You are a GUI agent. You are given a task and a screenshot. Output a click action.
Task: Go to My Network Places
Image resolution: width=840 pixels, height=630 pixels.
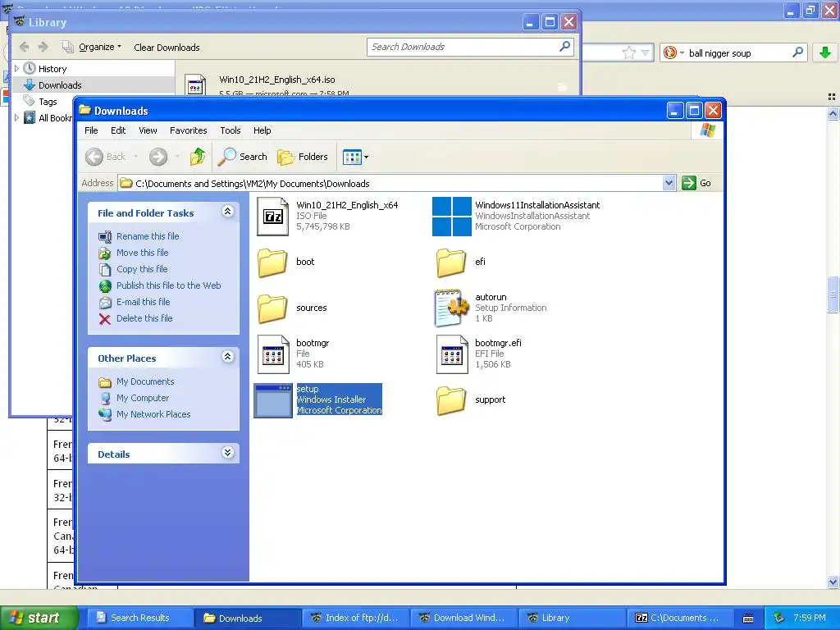click(153, 414)
